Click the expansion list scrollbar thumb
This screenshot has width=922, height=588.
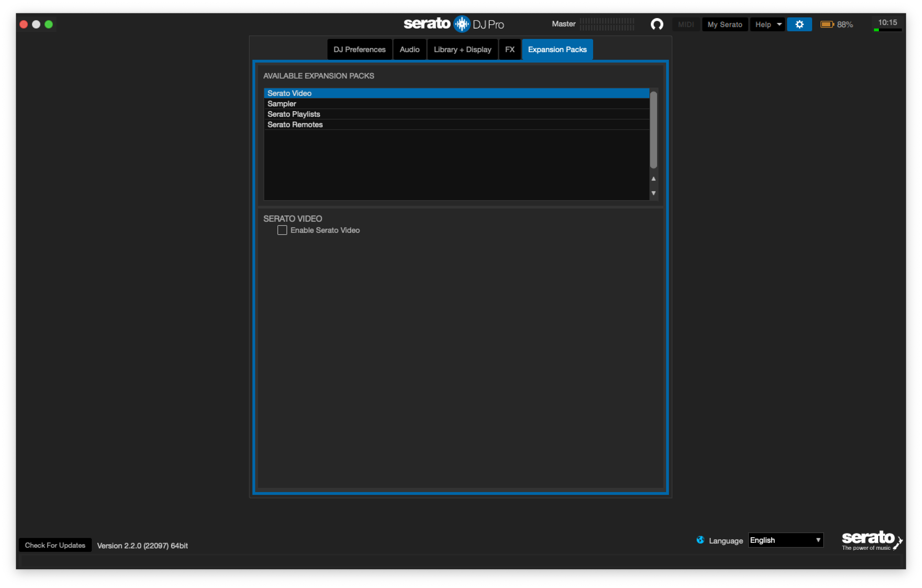pos(653,130)
